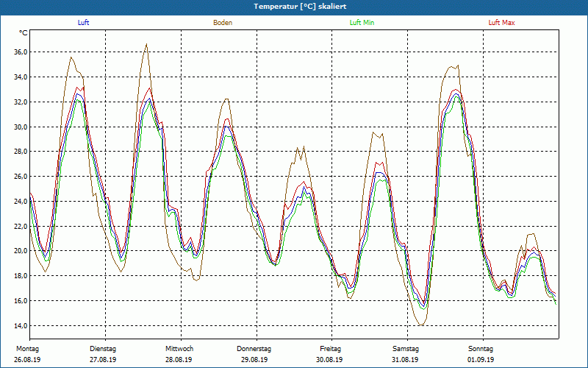Select the 14,0 y-axis value

[x=21, y=325]
